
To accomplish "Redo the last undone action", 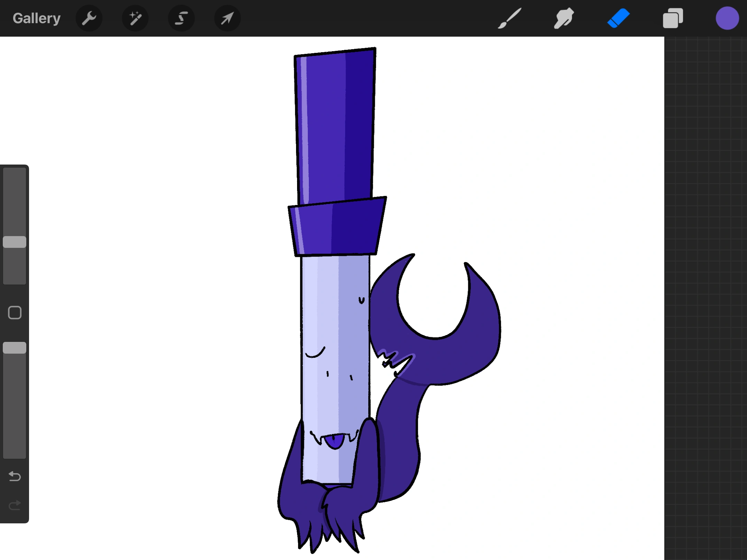I will point(15,506).
